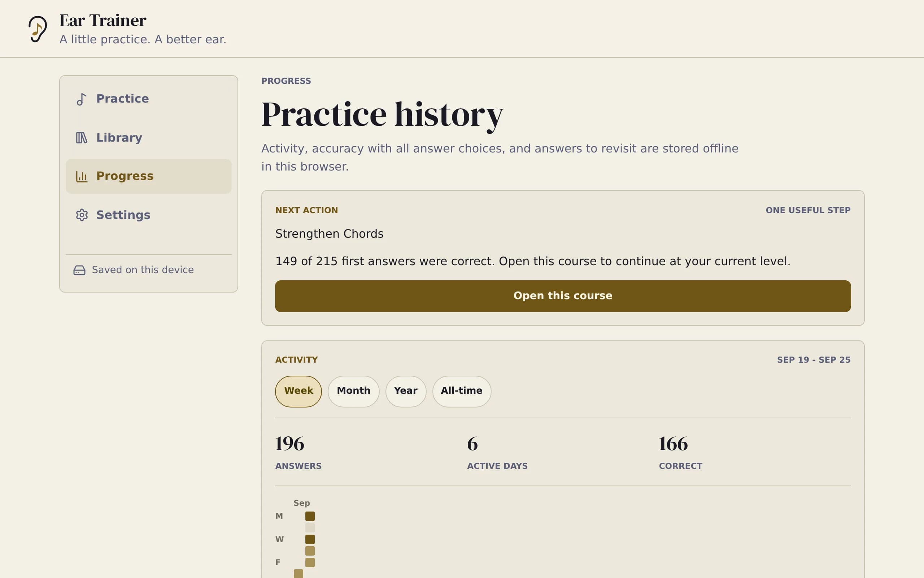Open the Practice page label
Viewport: 924px width, 578px height.
click(123, 99)
